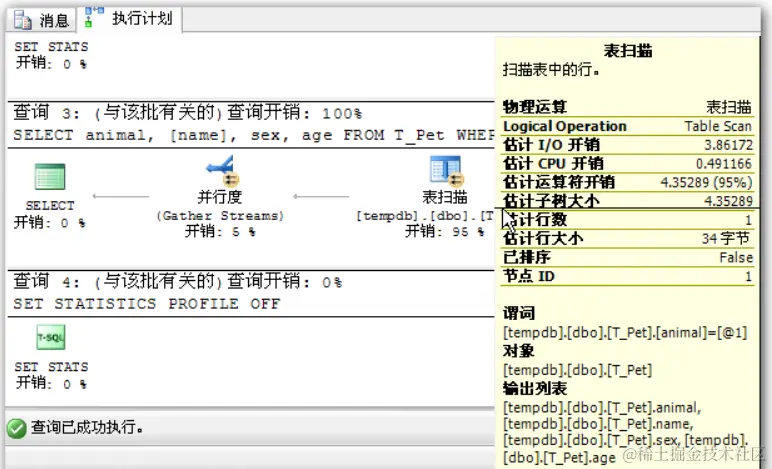Click the 扫描表中的行 description text
Image resolution: width=772 pixels, height=469 pixels.
pos(551,70)
